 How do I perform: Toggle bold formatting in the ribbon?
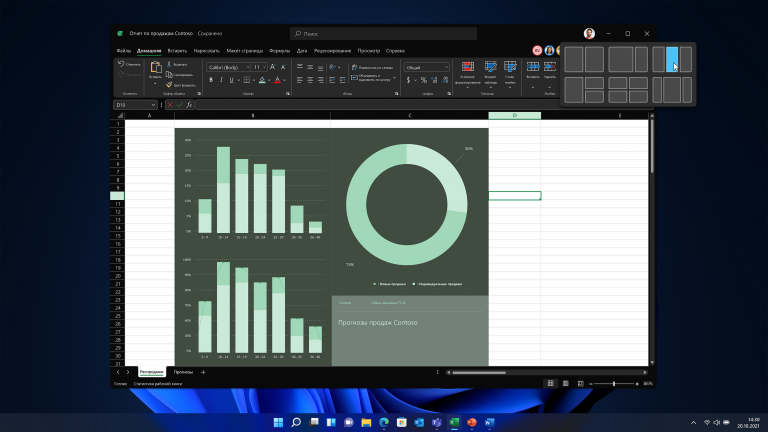[211, 78]
